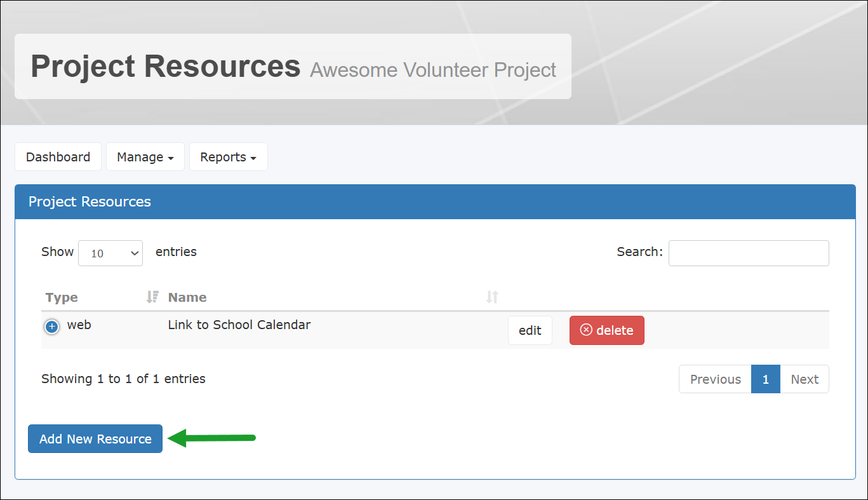Sort by the Type column icon
This screenshot has height=500, width=868.
[x=152, y=297]
